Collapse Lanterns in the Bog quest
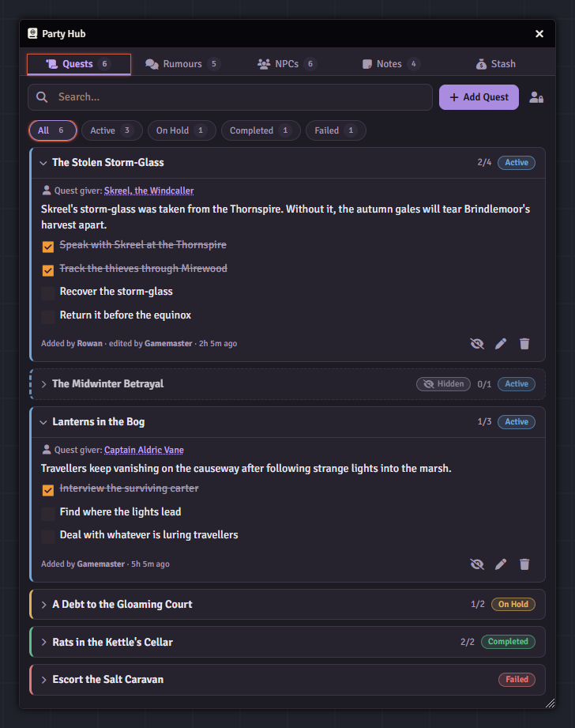 [x=43, y=422]
